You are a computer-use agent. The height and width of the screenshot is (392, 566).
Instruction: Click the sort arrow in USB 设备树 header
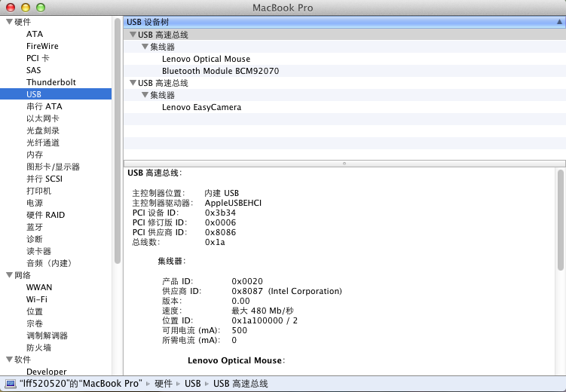558,22
